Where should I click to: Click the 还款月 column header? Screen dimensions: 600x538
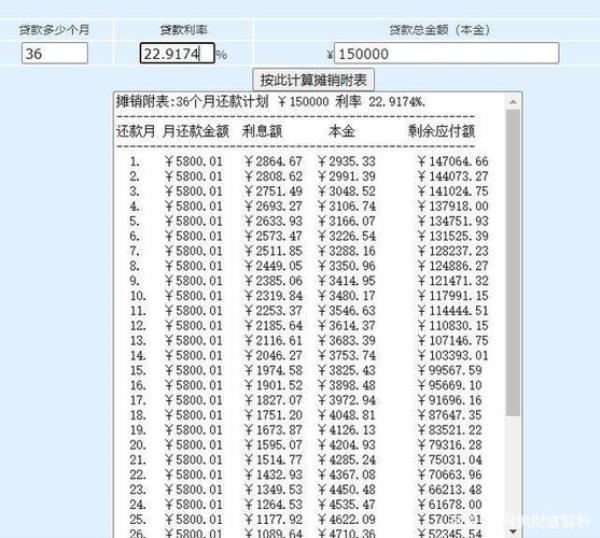[136, 131]
